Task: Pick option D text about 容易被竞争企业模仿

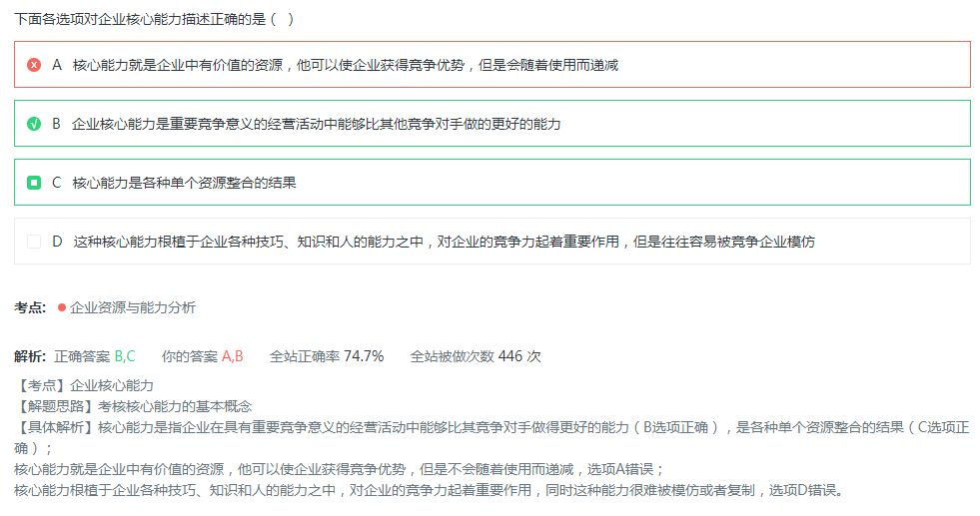Action: 444,242
